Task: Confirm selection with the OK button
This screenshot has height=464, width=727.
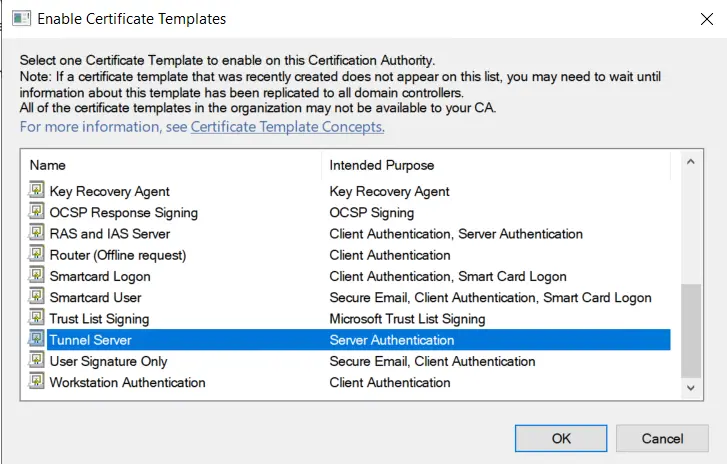Action: (561, 438)
